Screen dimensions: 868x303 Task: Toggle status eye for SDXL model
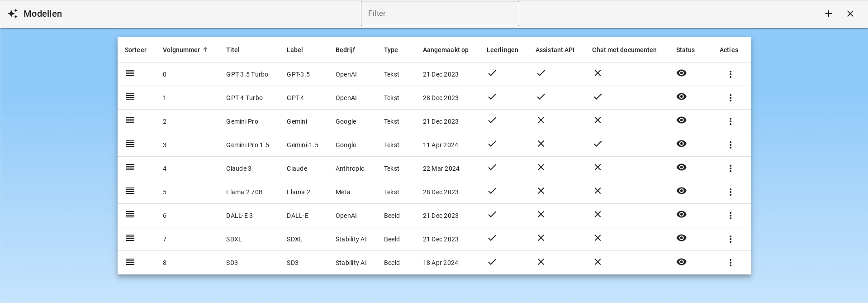point(681,238)
